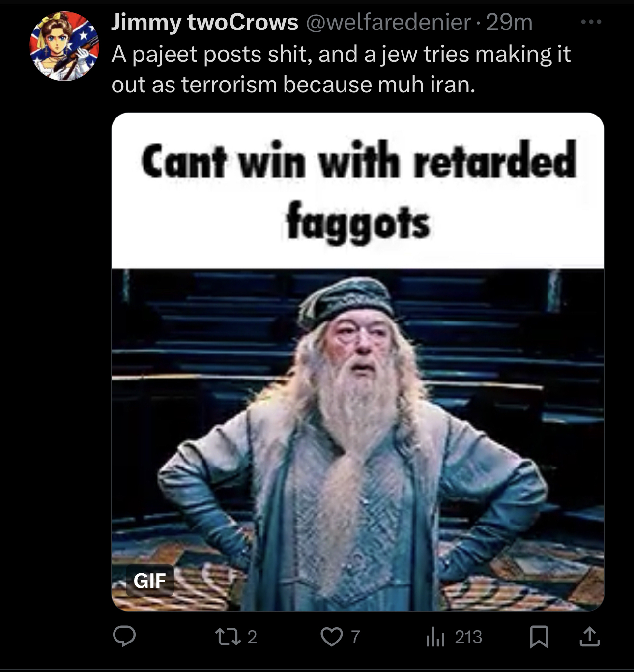This screenshot has height=672, width=634.
Task: Click the @welfaredenier handle
Action: tap(389, 22)
